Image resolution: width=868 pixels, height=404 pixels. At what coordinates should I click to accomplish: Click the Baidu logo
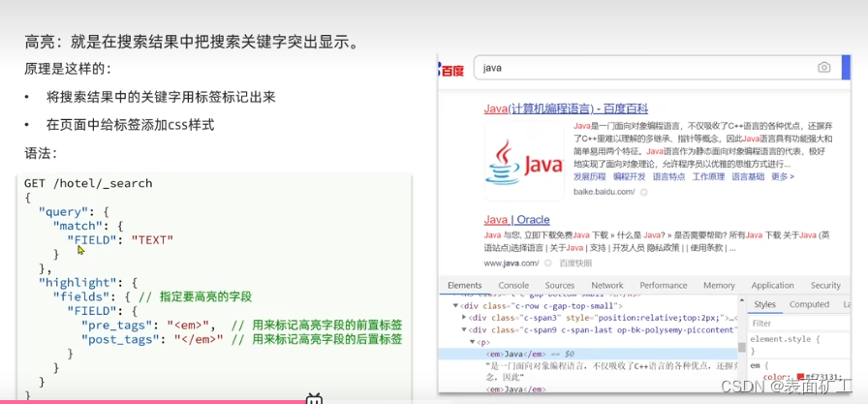tap(451, 70)
